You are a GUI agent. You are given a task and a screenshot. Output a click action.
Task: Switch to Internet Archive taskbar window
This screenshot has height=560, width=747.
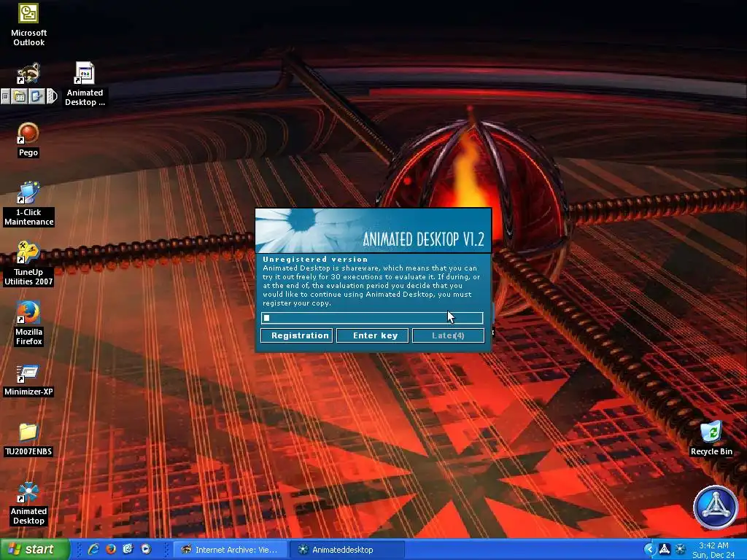(x=229, y=550)
